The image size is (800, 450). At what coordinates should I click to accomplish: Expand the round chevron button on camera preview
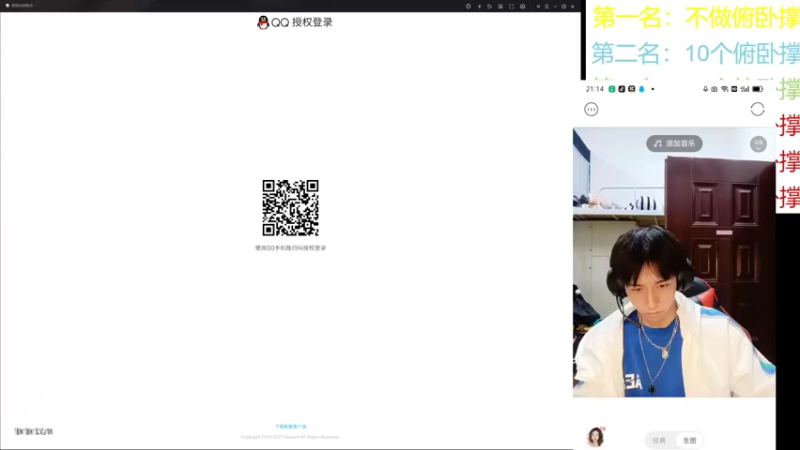758,144
